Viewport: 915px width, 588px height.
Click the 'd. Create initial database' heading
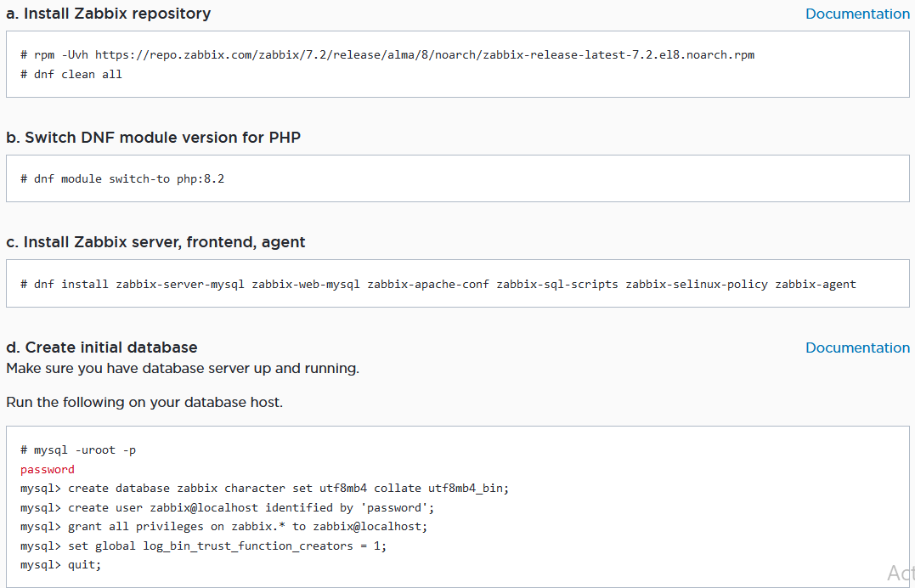point(102,348)
